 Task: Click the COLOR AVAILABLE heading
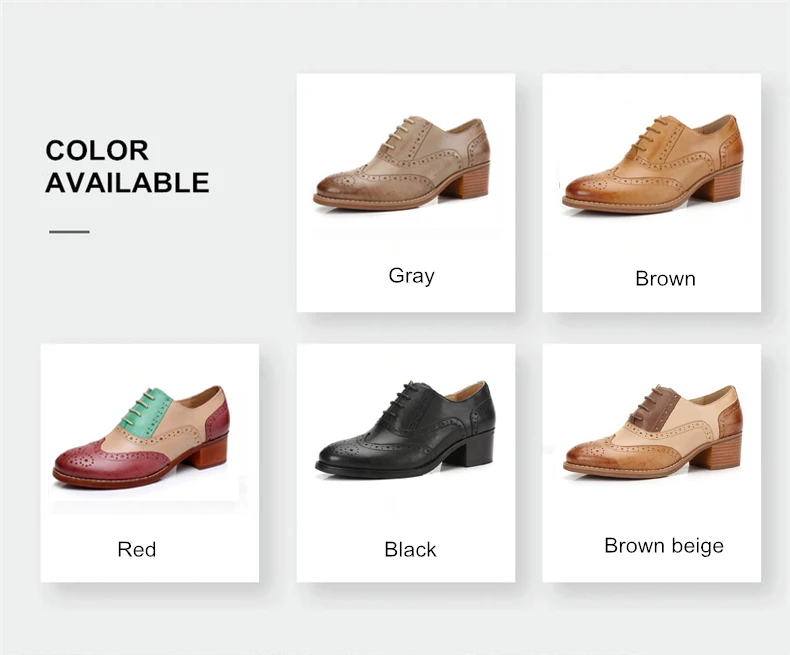(127, 166)
